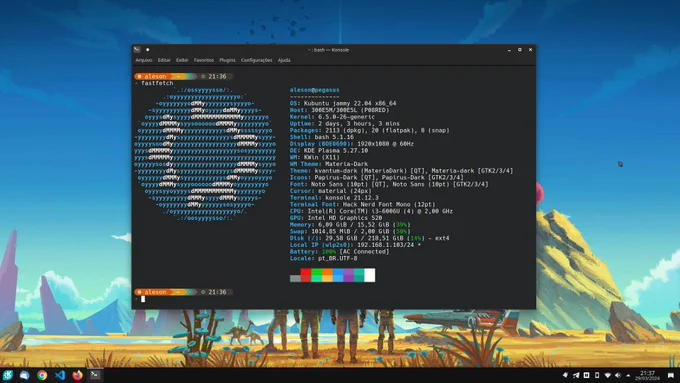Viewport: 680px width, 383px height.
Task: Click the 'OS: Kubuntu jammy 22.04' line
Action: (343, 103)
